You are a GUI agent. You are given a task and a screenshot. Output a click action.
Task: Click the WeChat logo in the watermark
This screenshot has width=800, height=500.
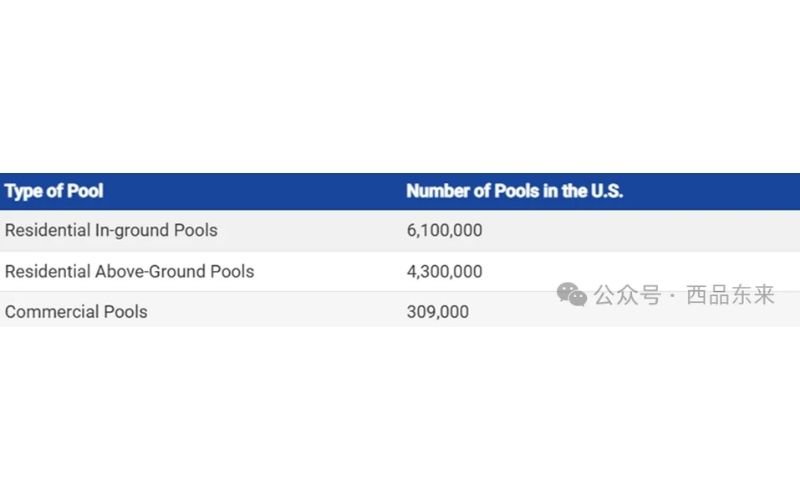[x=571, y=294]
